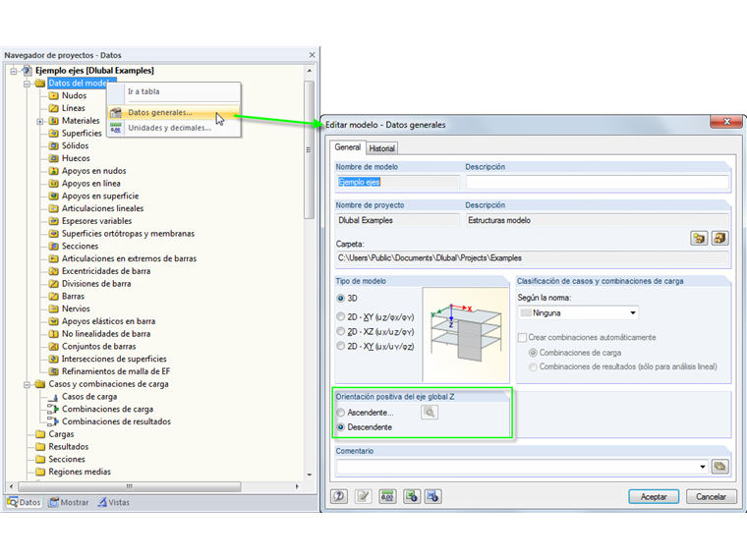The image size is (747, 560).
Task: Click the Nudos folder icon
Action: [54, 95]
